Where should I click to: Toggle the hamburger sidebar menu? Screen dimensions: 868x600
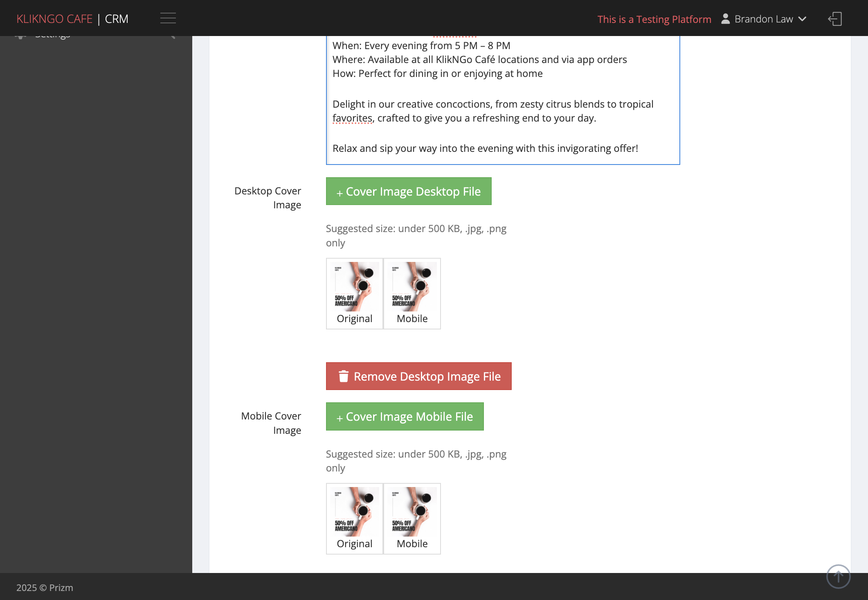pyautogui.click(x=168, y=18)
